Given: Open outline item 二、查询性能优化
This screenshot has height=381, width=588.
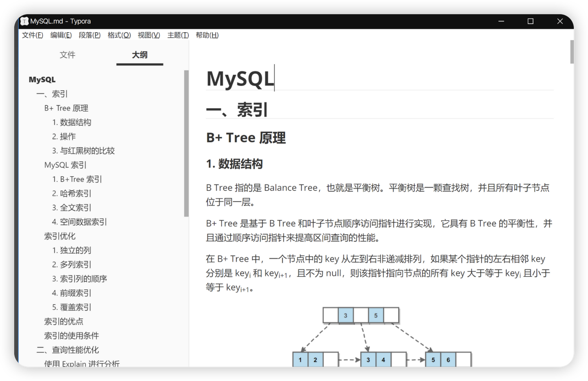Looking at the screenshot, I should [67, 350].
